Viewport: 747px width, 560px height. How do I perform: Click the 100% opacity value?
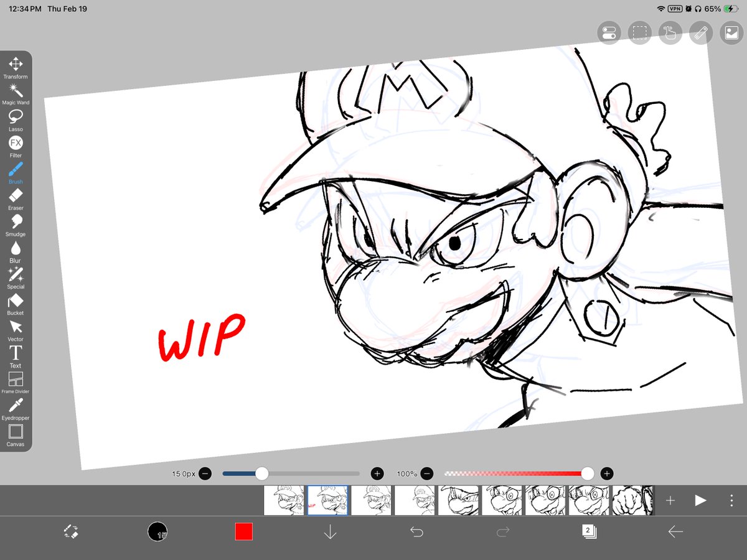tap(406, 474)
